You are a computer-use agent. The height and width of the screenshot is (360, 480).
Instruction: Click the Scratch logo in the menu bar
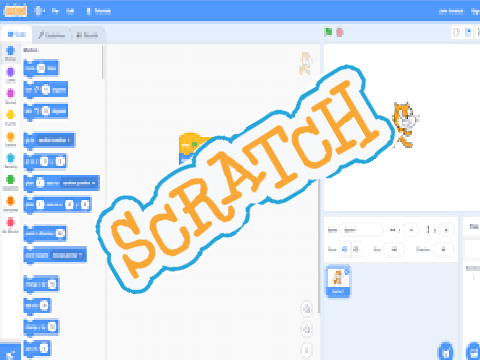(15, 11)
